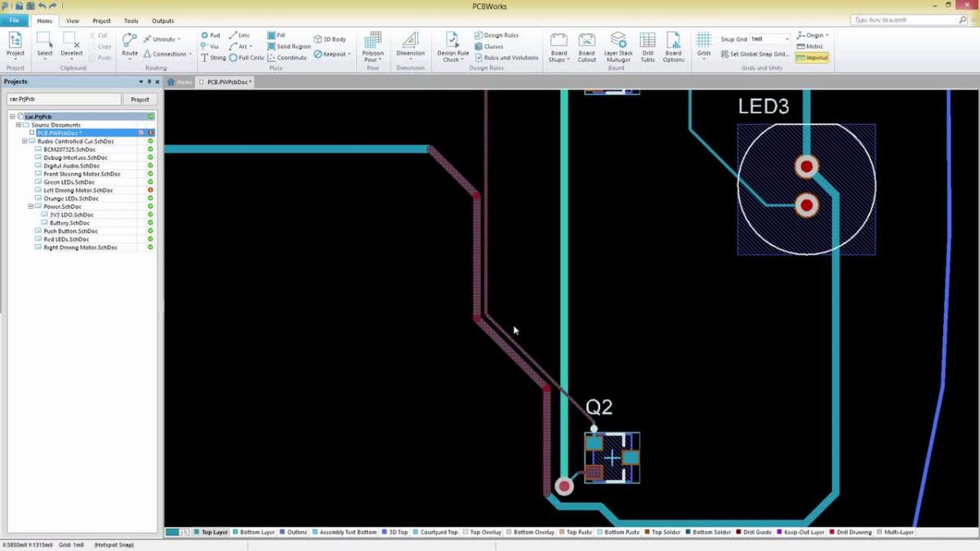Switch units to Metric
This screenshot has height=551, width=980.
tap(811, 46)
